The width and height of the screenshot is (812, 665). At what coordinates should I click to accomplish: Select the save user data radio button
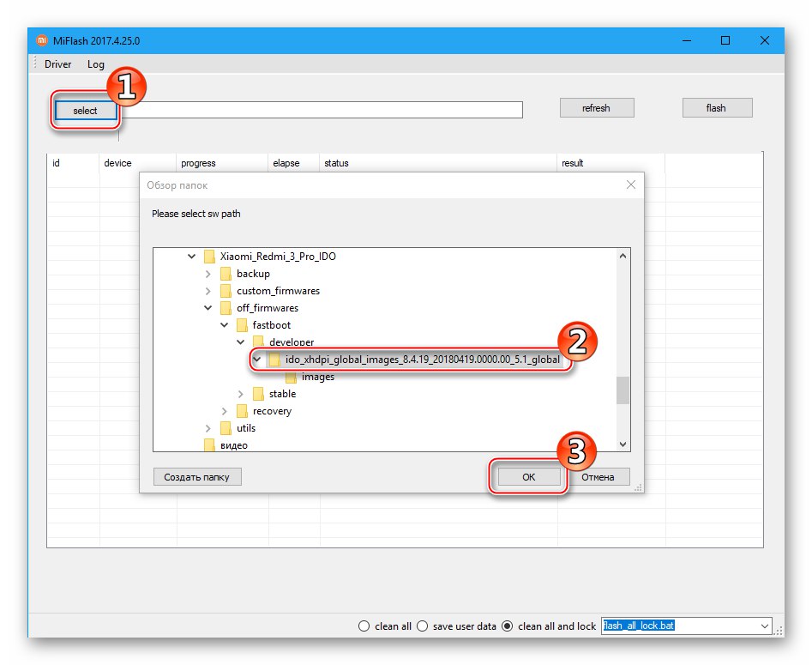click(x=422, y=626)
